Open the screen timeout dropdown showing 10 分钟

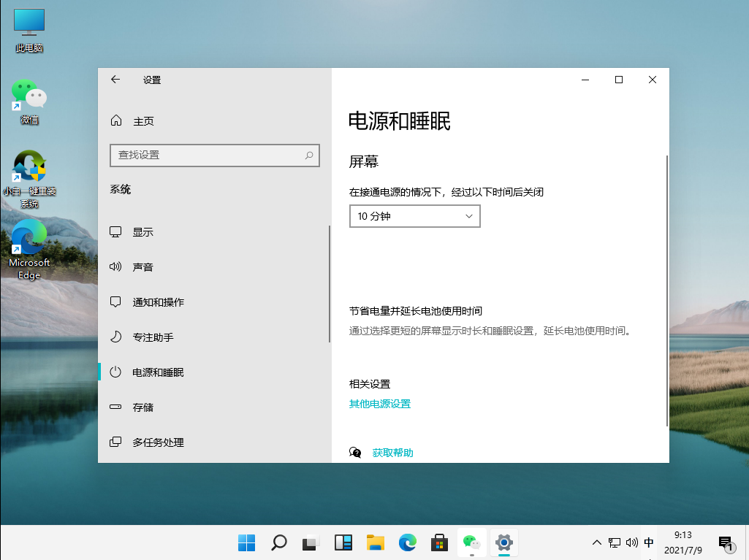tap(414, 216)
